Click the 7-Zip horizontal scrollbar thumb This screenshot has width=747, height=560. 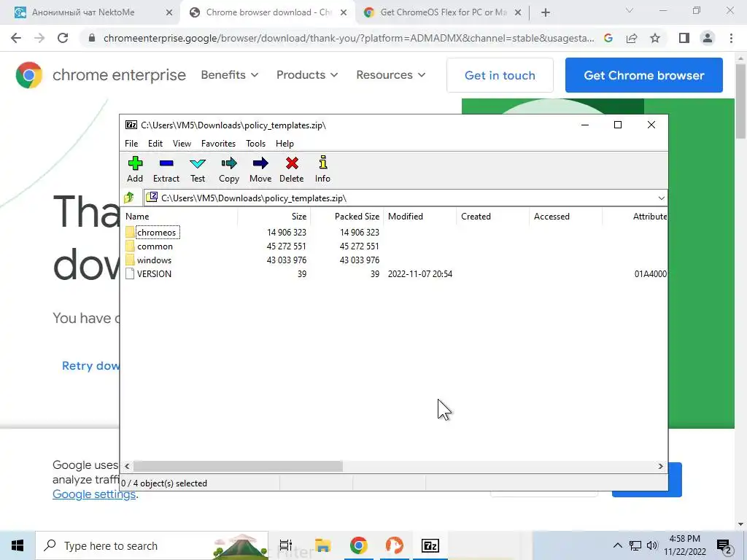click(238, 466)
